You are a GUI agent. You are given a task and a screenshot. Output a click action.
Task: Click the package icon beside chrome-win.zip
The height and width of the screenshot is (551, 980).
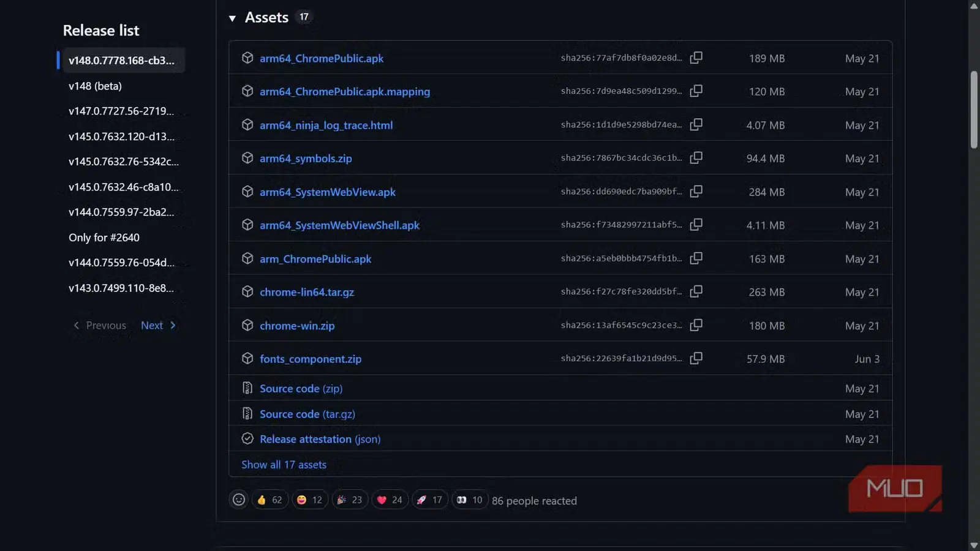click(247, 325)
